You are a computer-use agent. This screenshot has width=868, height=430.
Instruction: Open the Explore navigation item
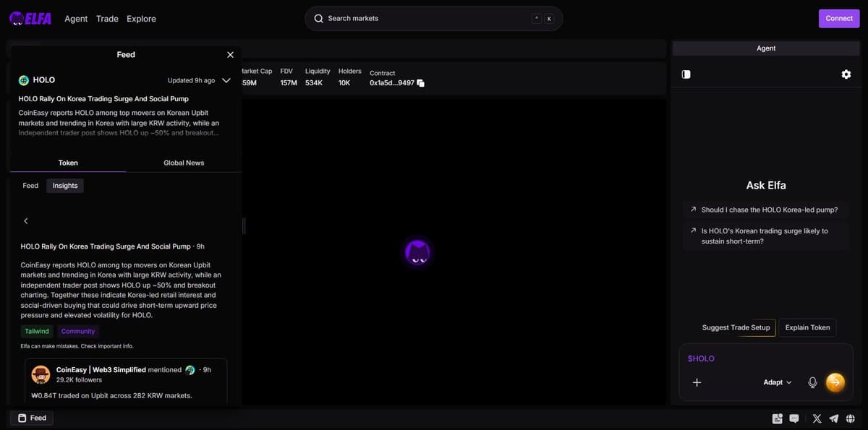(x=141, y=19)
